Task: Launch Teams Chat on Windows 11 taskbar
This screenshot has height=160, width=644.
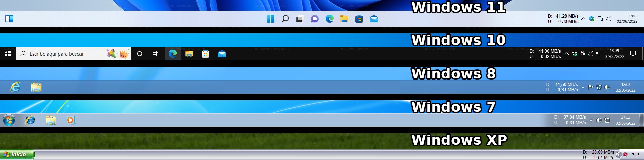Action: [315, 19]
